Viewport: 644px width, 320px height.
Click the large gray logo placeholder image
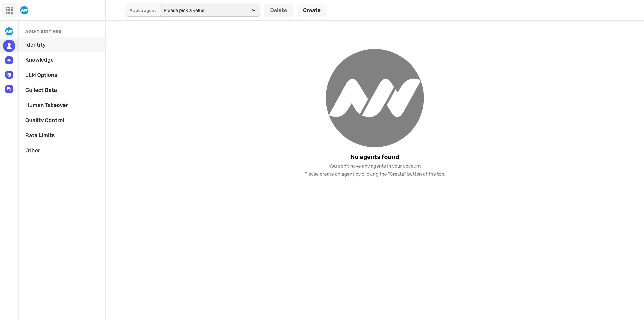(x=374, y=98)
